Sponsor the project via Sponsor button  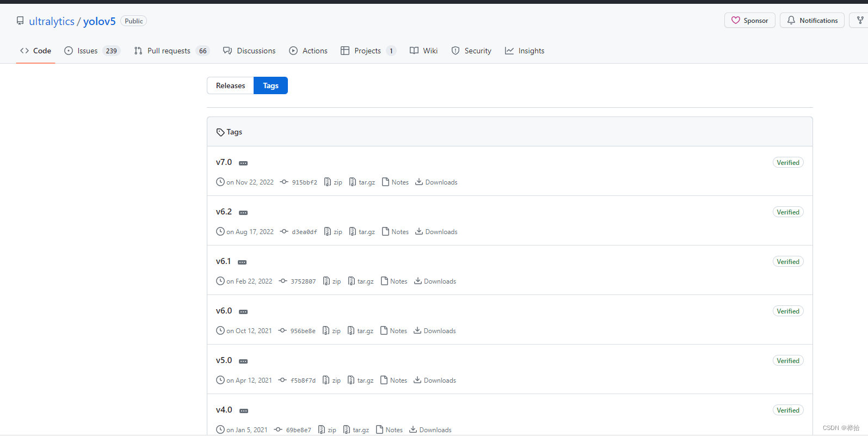tap(749, 20)
